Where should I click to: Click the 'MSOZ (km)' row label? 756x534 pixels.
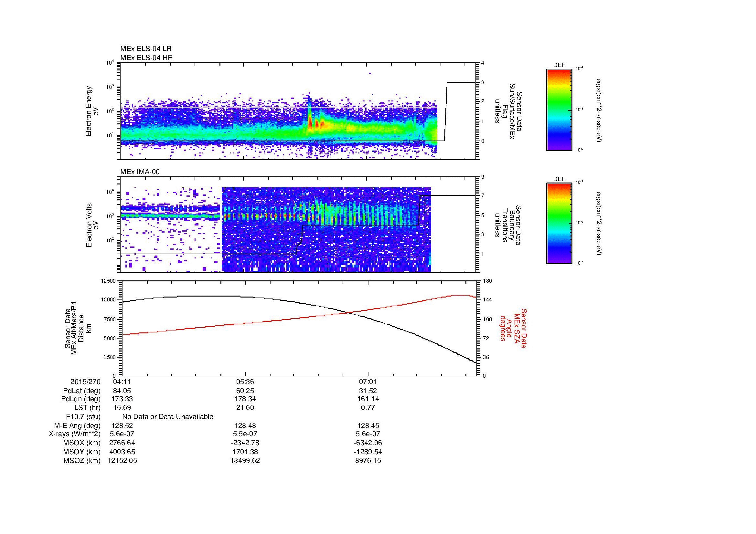(x=82, y=461)
